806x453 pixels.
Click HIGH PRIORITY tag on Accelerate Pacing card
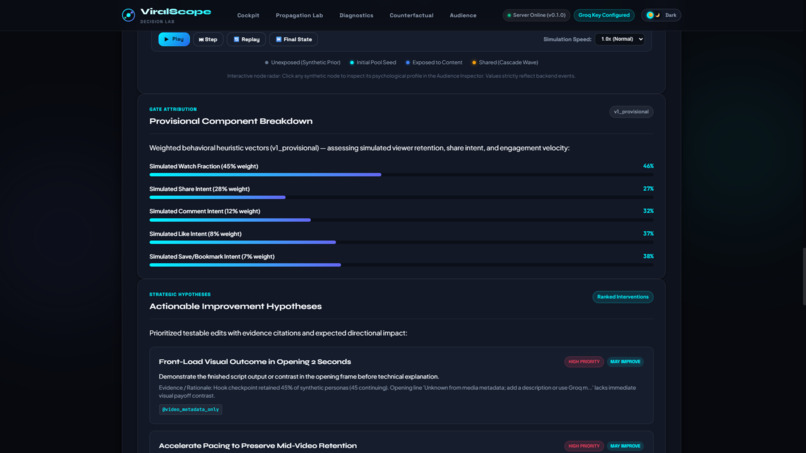(x=584, y=446)
